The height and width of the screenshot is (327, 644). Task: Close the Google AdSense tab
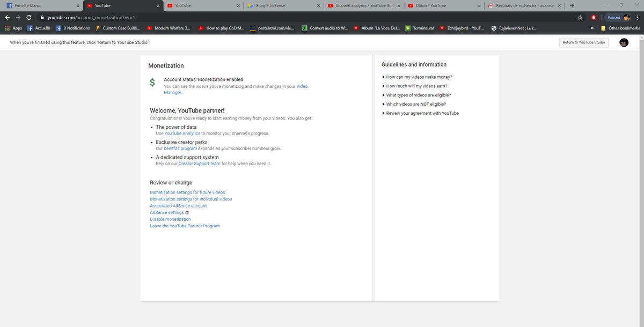coord(319,6)
